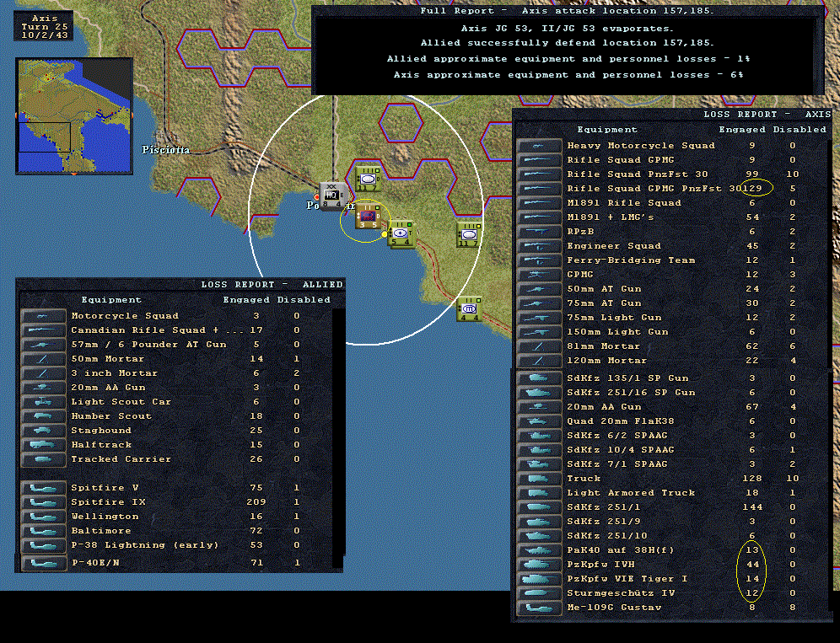Click the Wellington bomber icon

click(x=43, y=517)
